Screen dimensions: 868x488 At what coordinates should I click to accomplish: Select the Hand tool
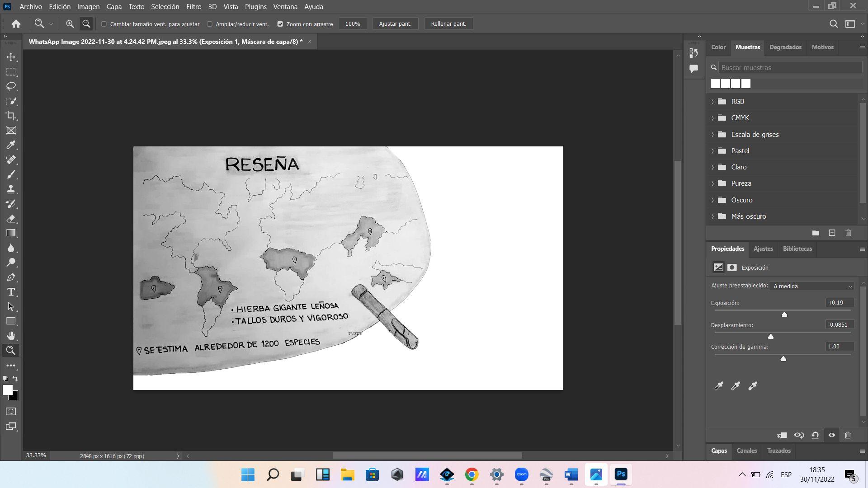click(x=11, y=336)
